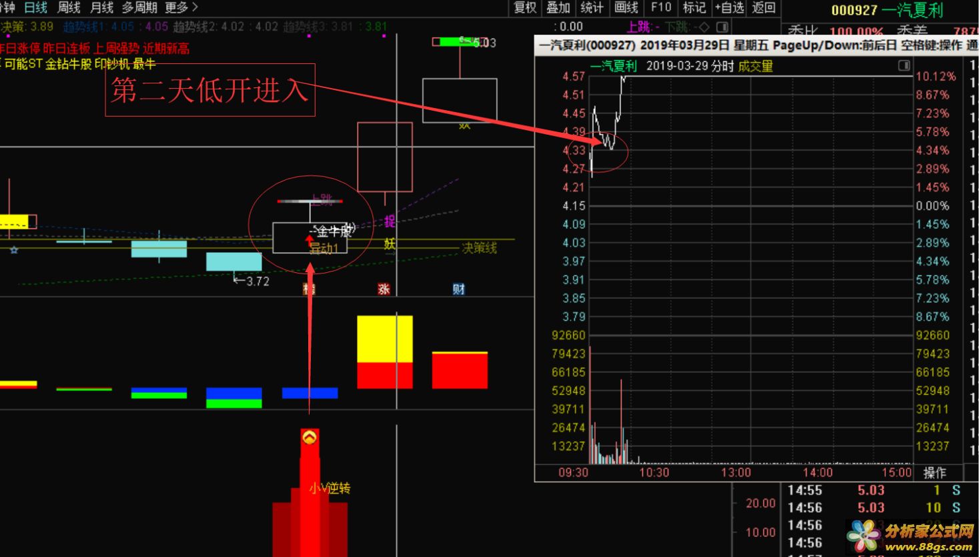Click the 小V逆转 signal circle icon

(309, 438)
